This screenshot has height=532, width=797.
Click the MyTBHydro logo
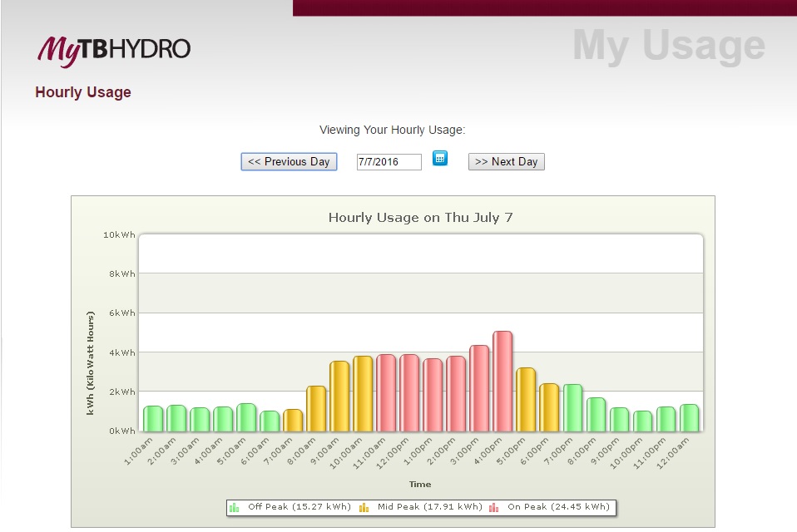point(114,52)
